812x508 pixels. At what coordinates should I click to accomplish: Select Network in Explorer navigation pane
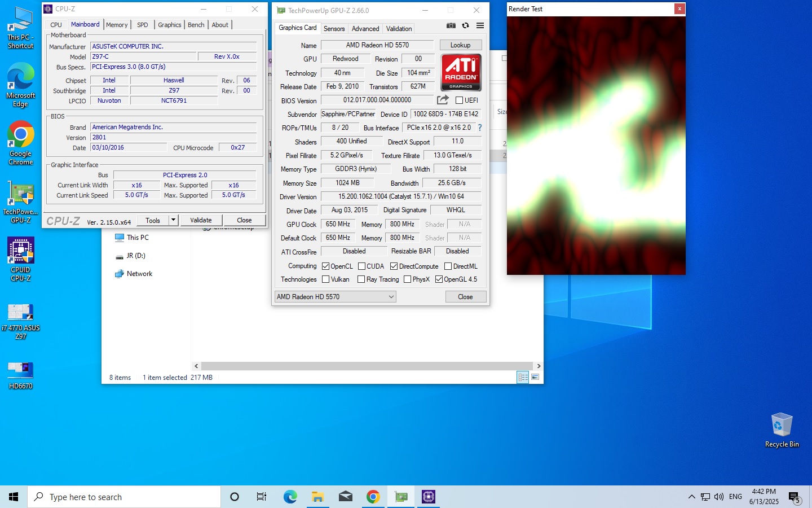pyautogui.click(x=134, y=274)
